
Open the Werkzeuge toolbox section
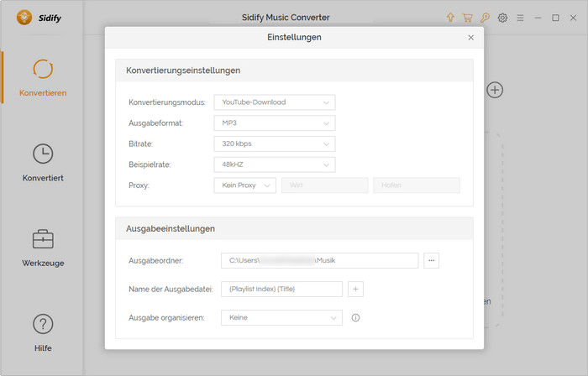pos(43,248)
